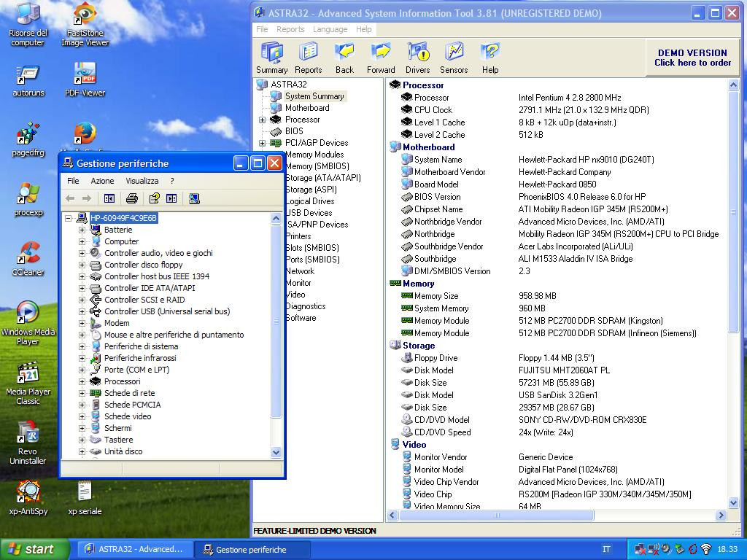Expand the Batterie device node
747x560 pixels.
[82, 230]
